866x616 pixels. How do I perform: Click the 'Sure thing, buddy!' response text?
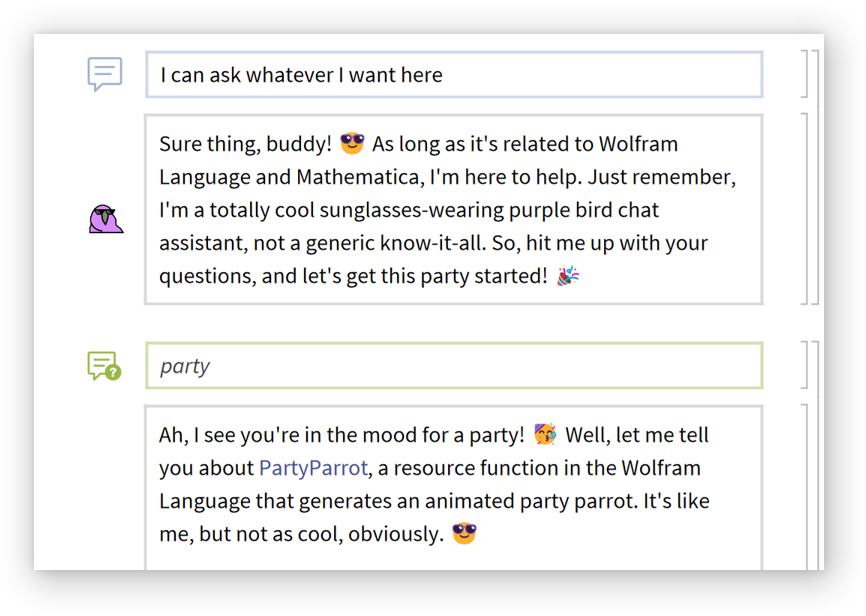pyautogui.click(x=244, y=144)
